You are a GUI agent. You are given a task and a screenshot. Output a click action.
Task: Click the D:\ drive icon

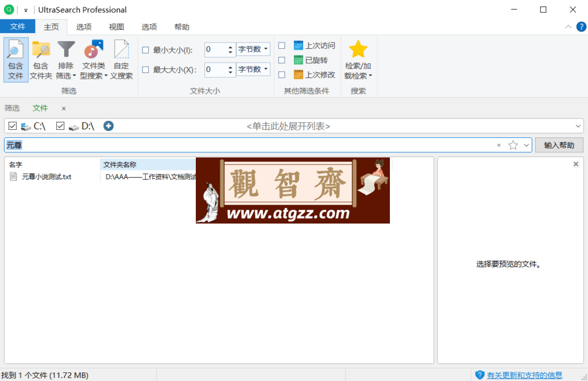pyautogui.click(x=73, y=127)
